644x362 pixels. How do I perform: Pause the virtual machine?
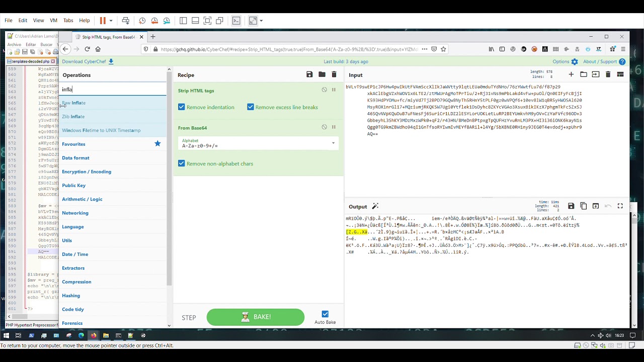[103, 21]
